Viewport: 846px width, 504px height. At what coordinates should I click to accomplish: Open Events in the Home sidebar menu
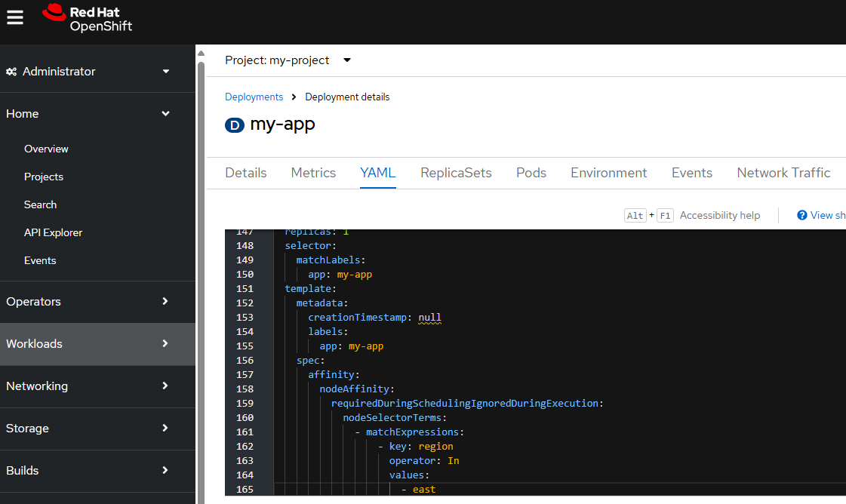click(x=40, y=260)
